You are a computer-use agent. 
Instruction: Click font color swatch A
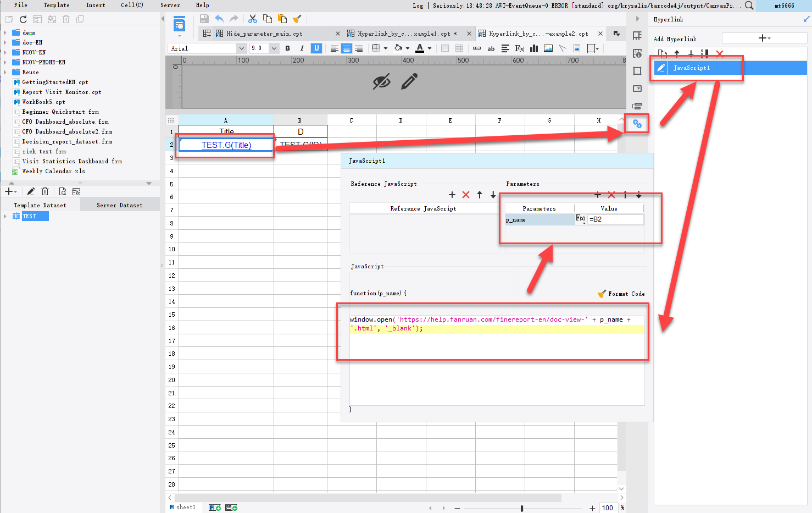click(420, 48)
